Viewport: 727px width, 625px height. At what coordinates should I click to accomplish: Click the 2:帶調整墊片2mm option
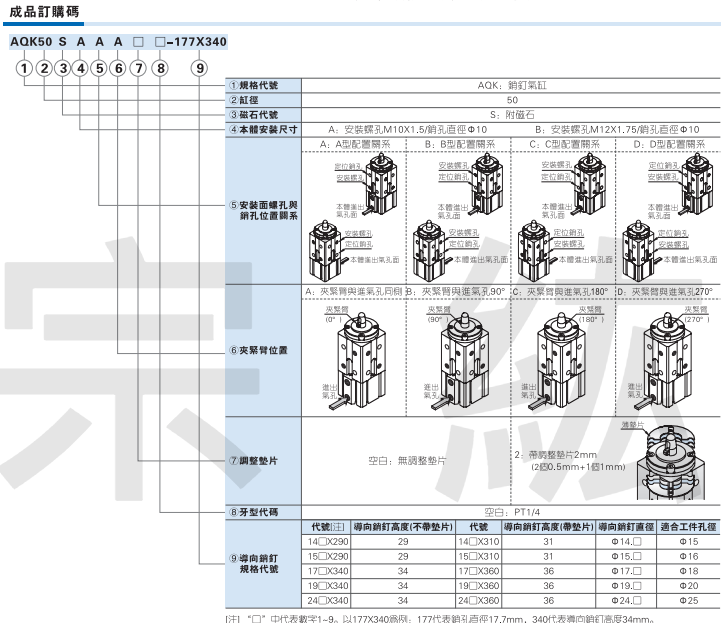click(570, 461)
